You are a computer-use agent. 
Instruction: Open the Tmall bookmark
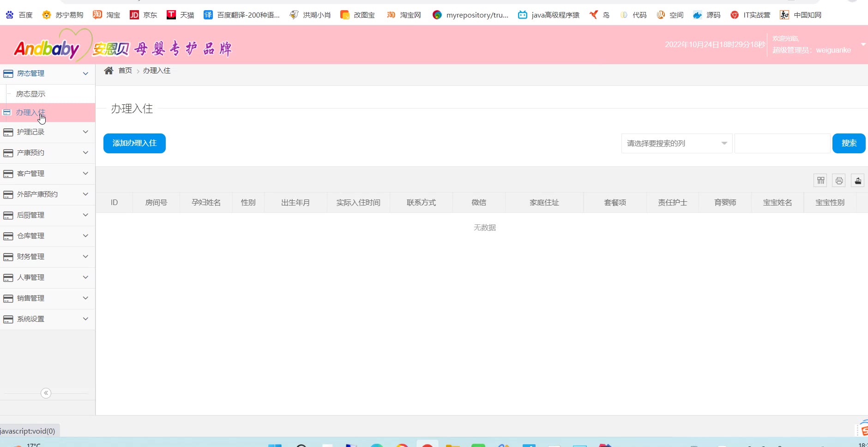[x=180, y=15]
